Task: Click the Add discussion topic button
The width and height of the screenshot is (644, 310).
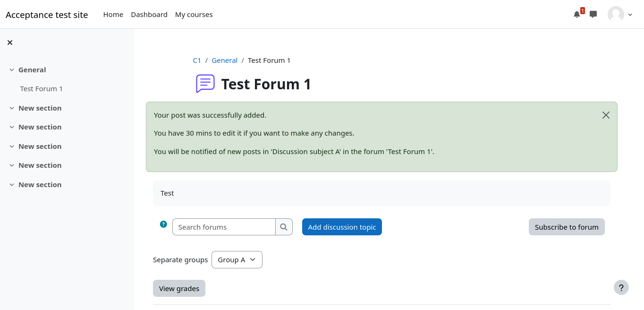Action: (342, 227)
